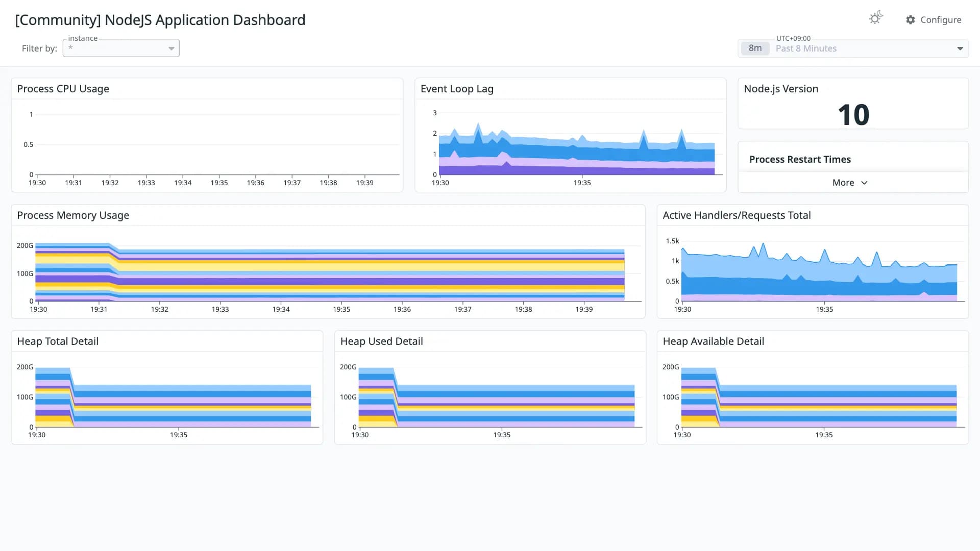Select the Event Loop Lag panel title
980x551 pixels.
click(x=457, y=89)
